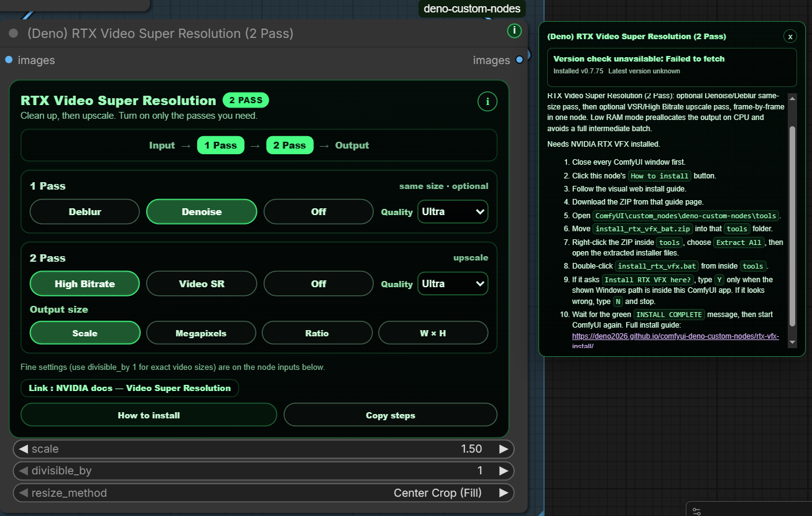Decrease divisible_by with the left arrow
Screen dimensions: 812x516
[23, 471]
